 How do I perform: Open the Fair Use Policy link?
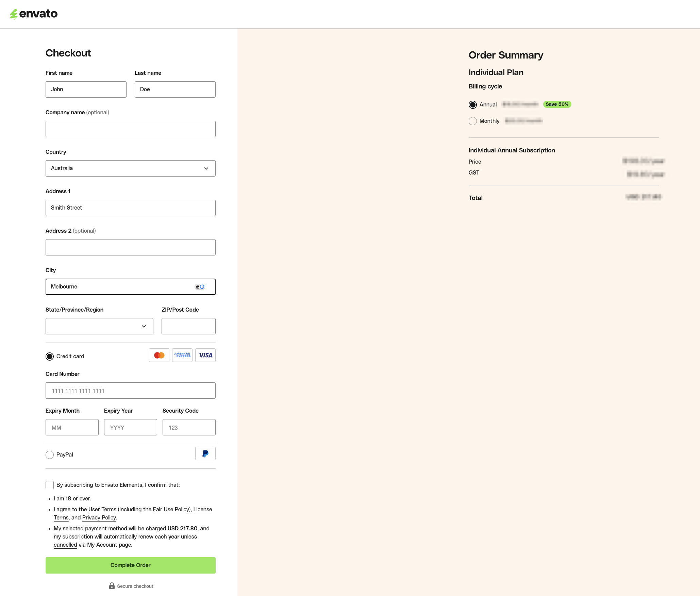point(171,509)
